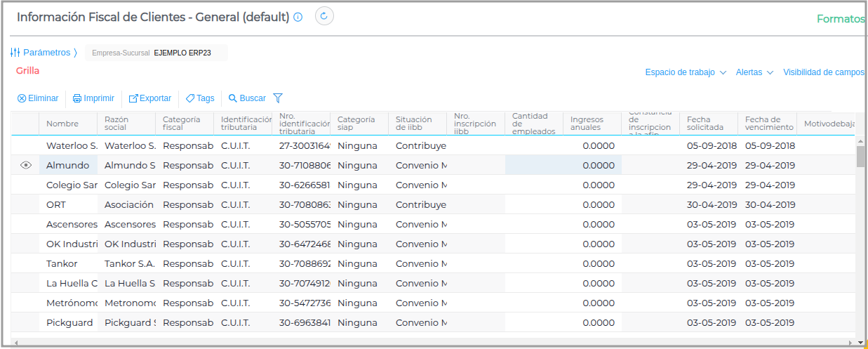Click Asociación razón social cell

(126, 204)
